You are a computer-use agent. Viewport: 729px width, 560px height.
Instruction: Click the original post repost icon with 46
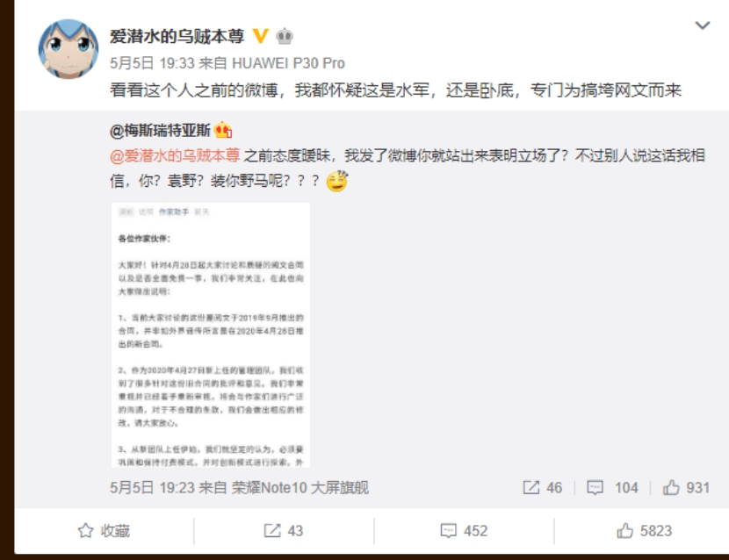542,487
